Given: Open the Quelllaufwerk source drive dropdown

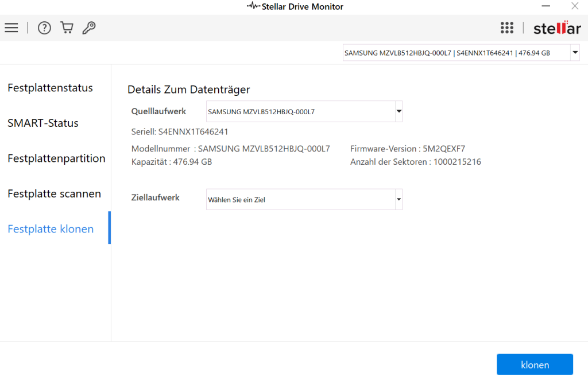Looking at the screenshot, I should [x=399, y=111].
